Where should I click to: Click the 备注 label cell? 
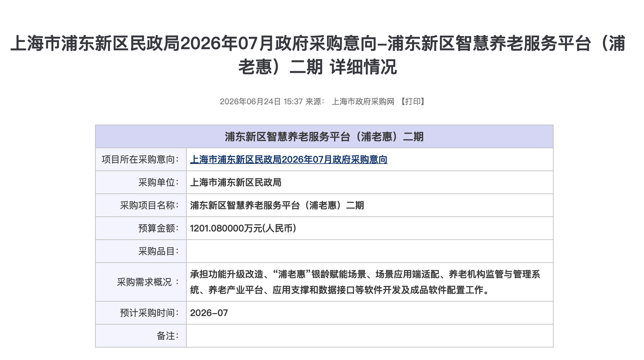tap(141, 336)
